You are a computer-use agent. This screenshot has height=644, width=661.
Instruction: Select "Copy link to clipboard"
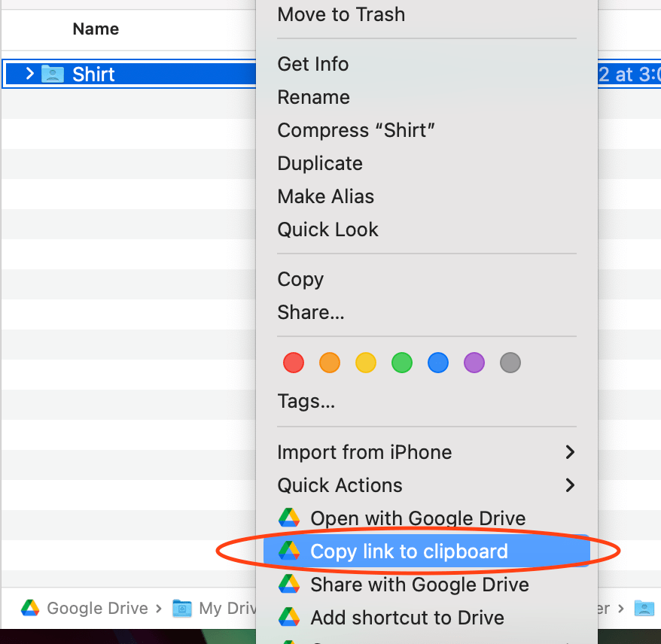(409, 551)
